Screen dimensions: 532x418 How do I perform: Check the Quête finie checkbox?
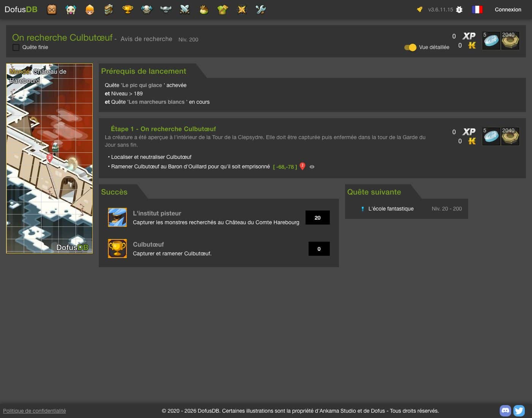(x=16, y=47)
